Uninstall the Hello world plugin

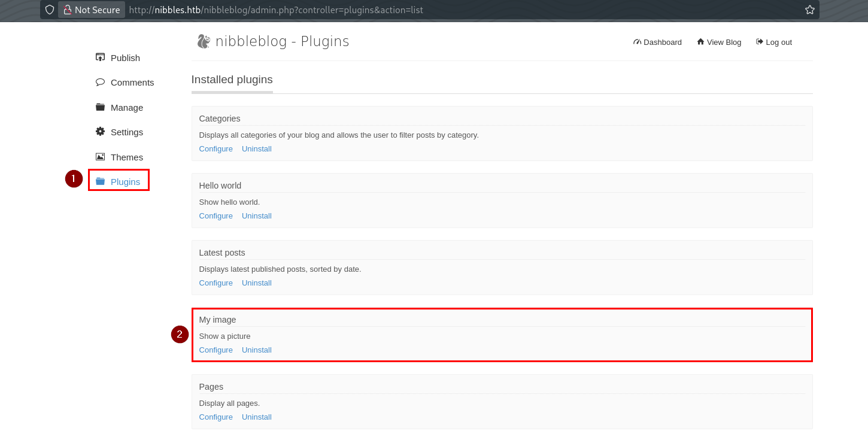pos(256,216)
